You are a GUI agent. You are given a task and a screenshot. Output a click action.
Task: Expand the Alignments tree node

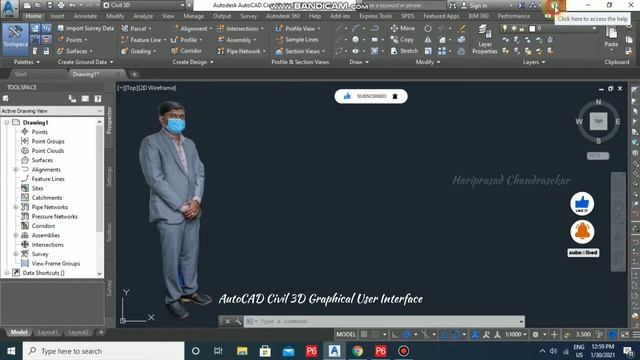tap(16, 169)
